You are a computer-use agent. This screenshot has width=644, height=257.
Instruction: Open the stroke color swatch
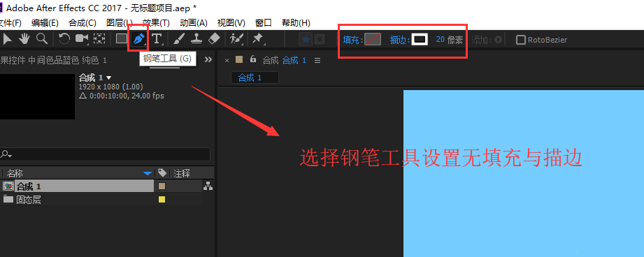(420, 39)
